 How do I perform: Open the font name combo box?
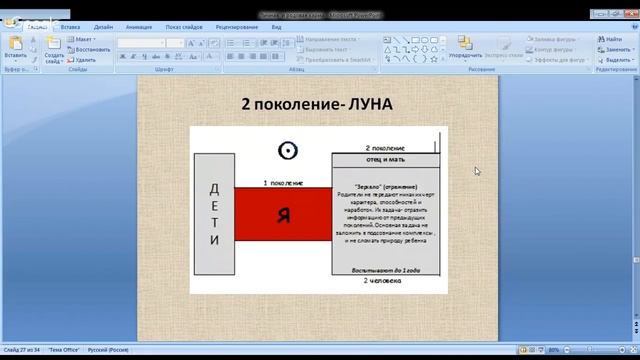tap(141, 43)
